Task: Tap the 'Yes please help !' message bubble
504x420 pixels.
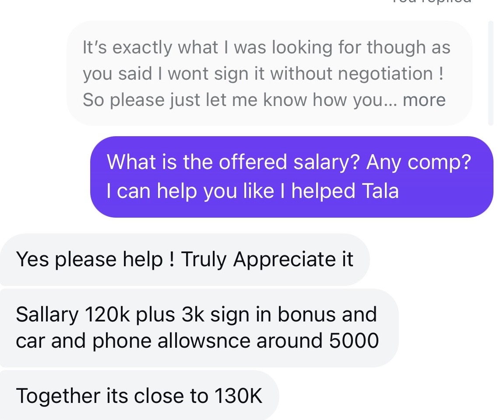Action: click(x=185, y=260)
